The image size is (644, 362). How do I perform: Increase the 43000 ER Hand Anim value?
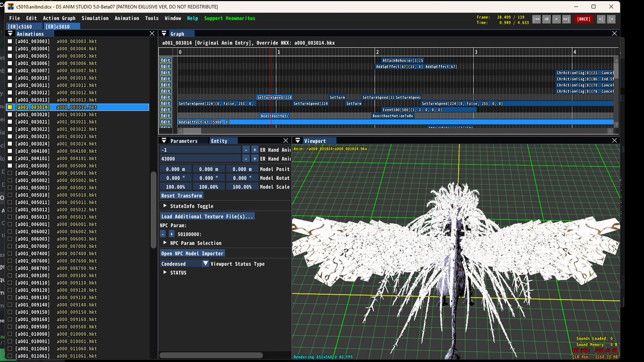(254, 159)
